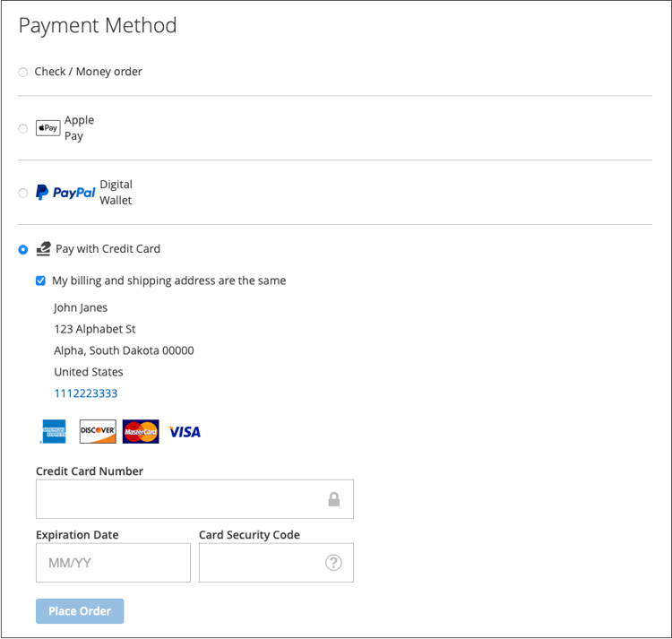The image size is (672, 639).
Task: Click the Digital Wallet label text
Action: [x=116, y=193]
